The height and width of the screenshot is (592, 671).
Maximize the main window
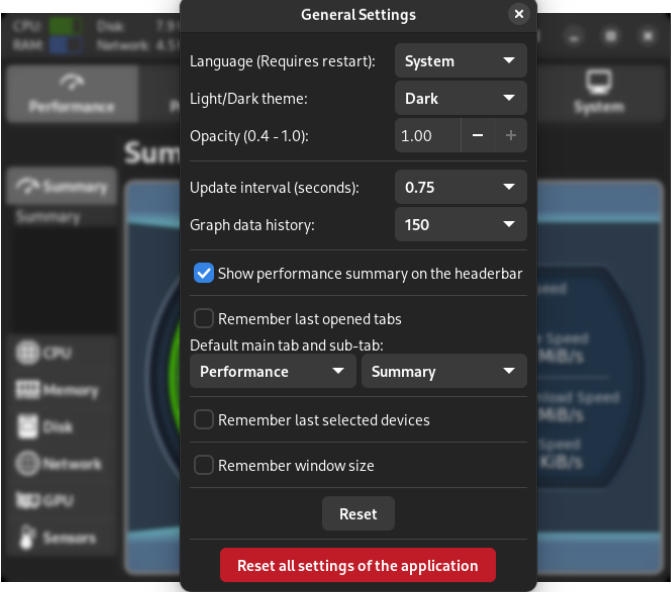(x=611, y=37)
